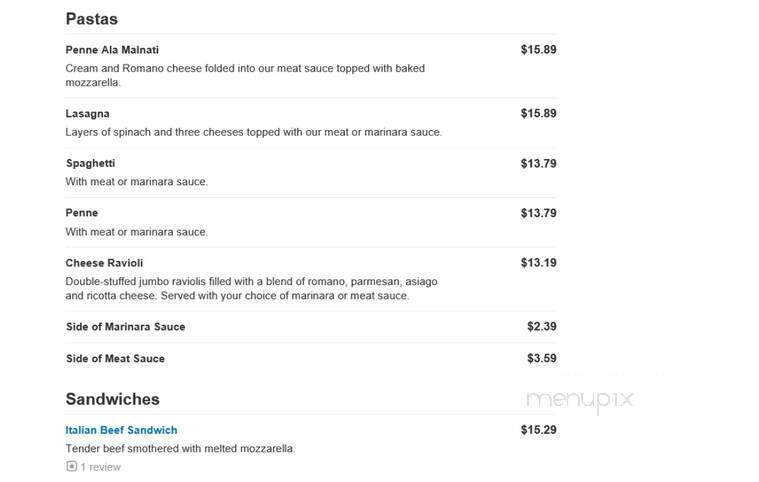Screen dimensions: 759x482
Task: Open the Italian Beef Sandwich link
Action: coord(121,430)
